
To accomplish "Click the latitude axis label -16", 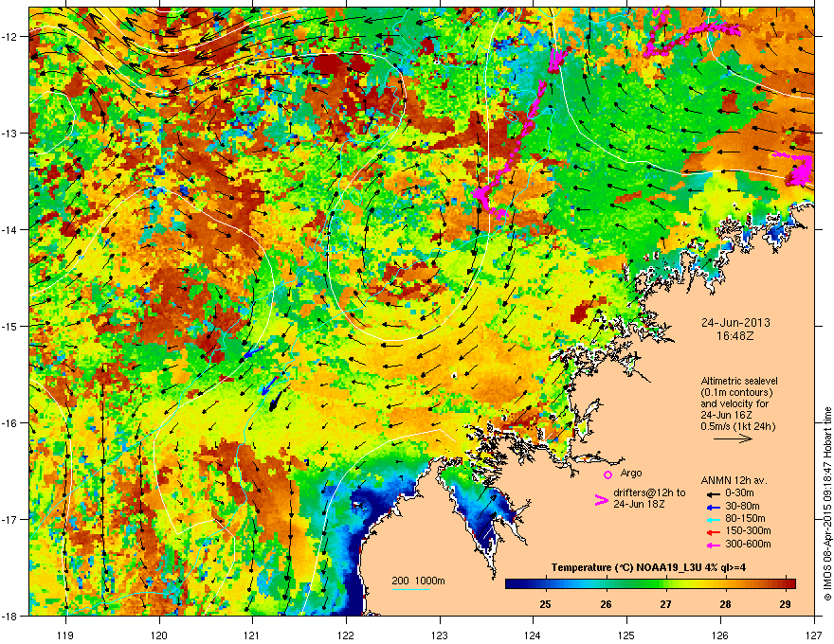I will point(10,423).
